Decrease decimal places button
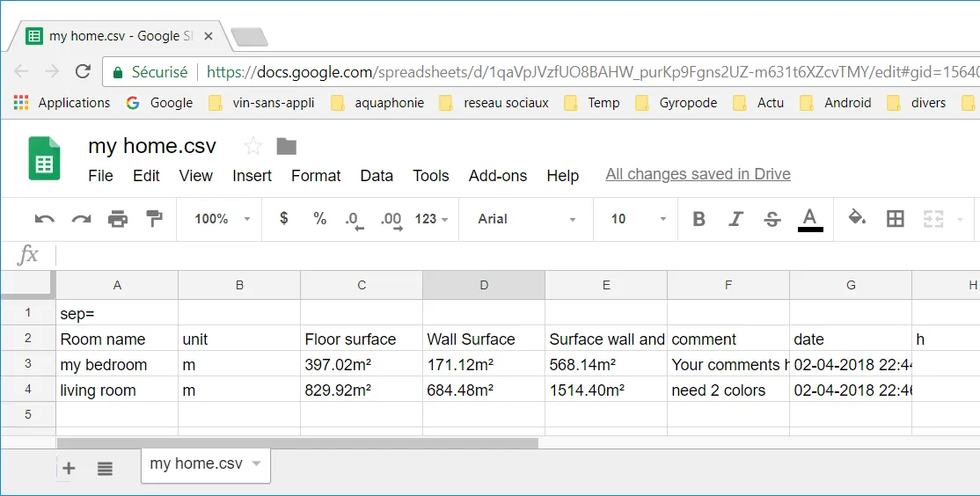 pyautogui.click(x=355, y=220)
